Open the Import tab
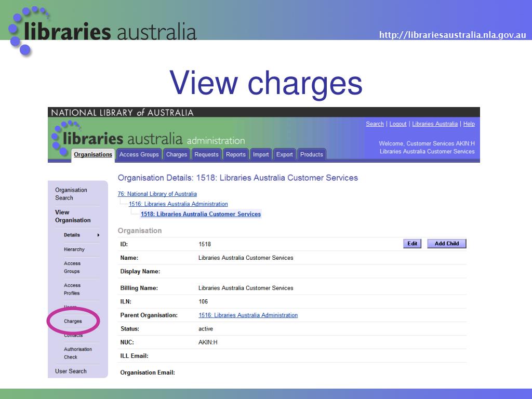Image resolution: width=532 pixels, height=399 pixels. click(261, 154)
